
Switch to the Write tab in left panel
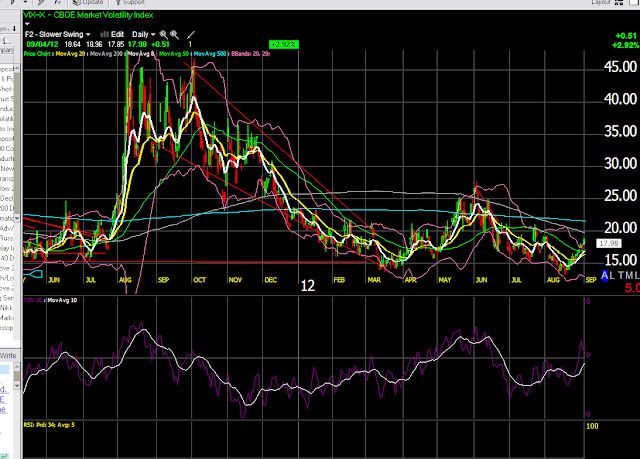click(8, 355)
